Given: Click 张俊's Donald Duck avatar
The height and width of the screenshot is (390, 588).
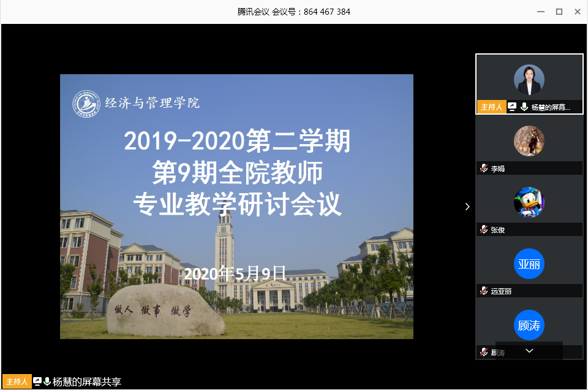Looking at the screenshot, I should [x=529, y=202].
